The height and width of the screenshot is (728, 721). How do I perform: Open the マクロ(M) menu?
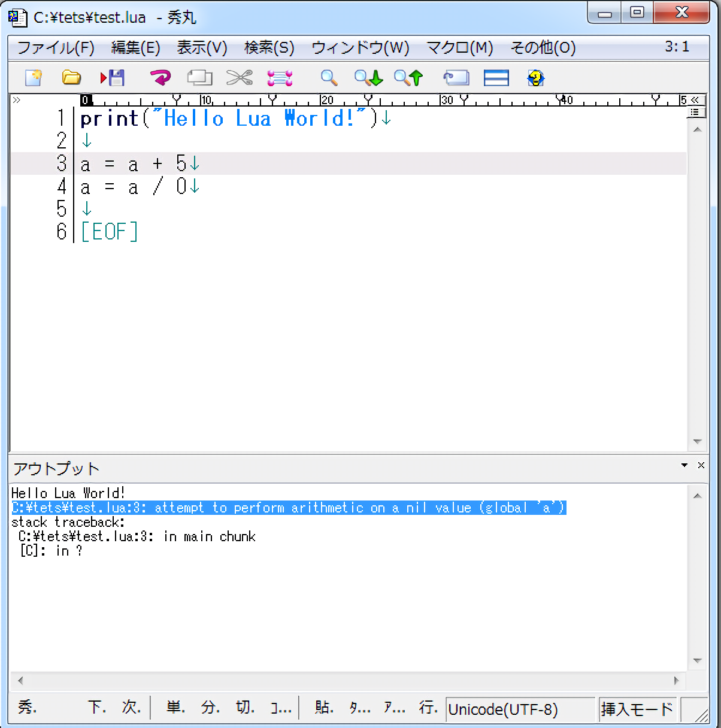click(x=459, y=48)
